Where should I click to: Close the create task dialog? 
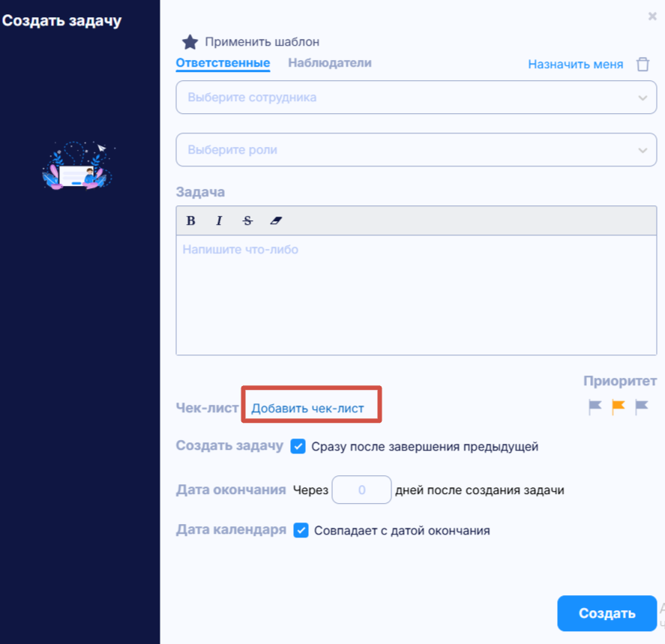pyautogui.click(x=652, y=16)
